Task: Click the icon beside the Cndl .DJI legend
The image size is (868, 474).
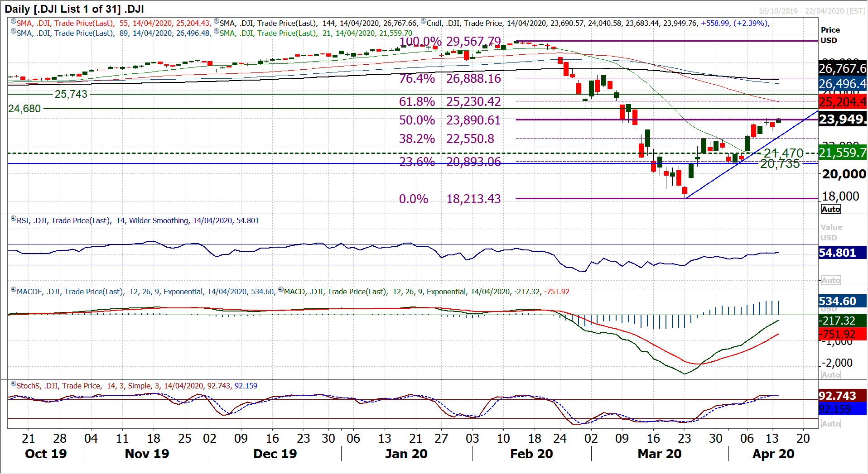Action: click(x=424, y=21)
